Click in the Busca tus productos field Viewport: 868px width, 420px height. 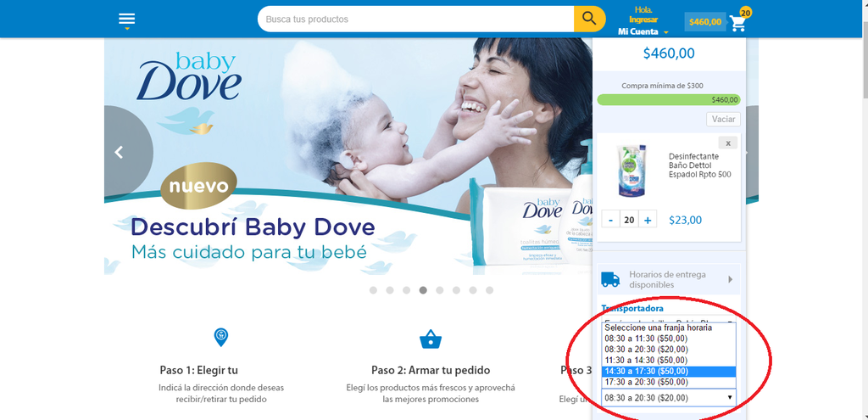coord(415,19)
